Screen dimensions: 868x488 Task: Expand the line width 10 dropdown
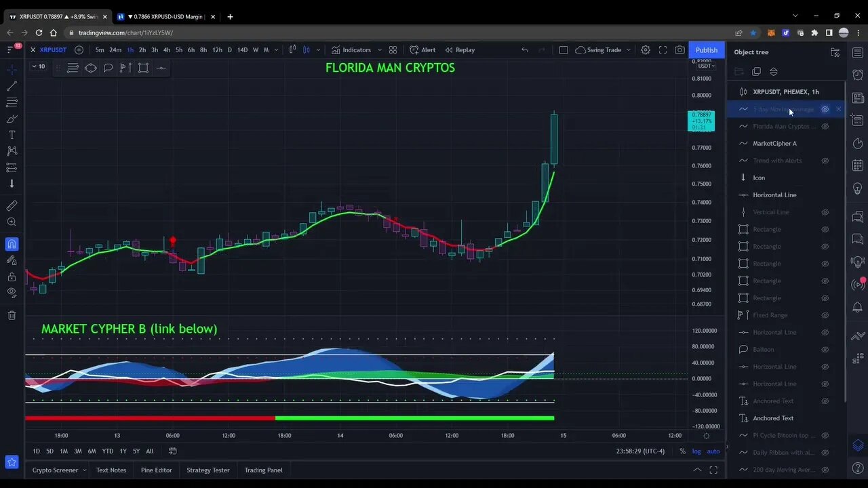click(x=39, y=66)
